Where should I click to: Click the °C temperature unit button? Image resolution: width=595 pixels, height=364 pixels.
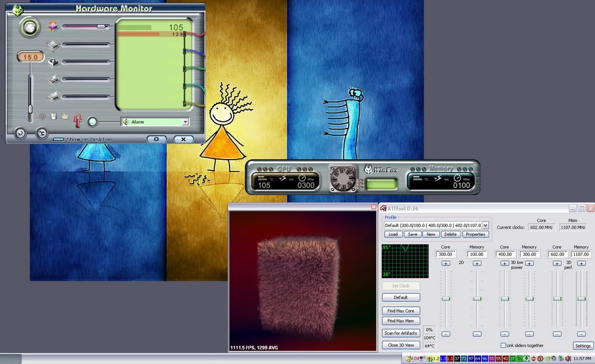(42, 134)
